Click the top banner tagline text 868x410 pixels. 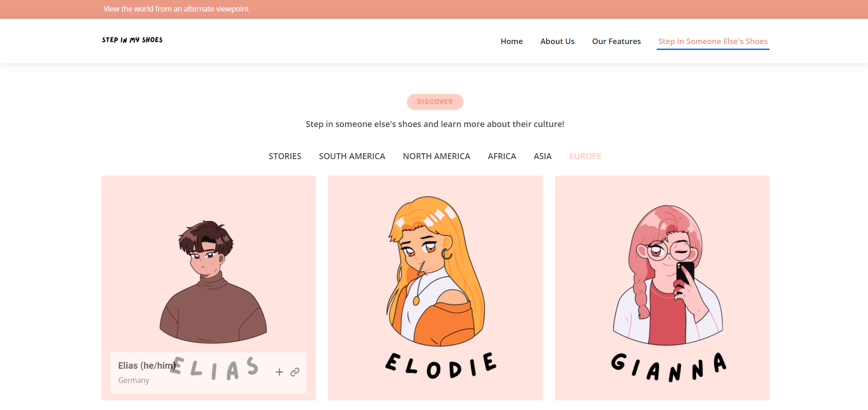176,9
